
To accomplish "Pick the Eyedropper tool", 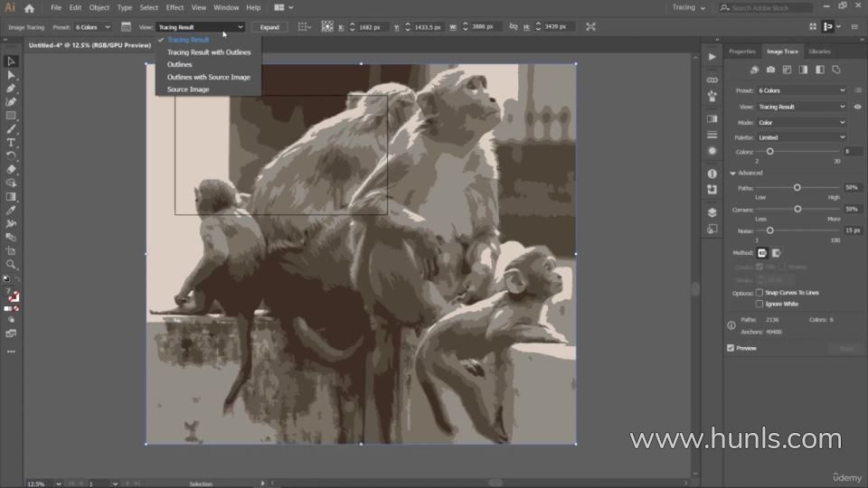I will click(11, 211).
